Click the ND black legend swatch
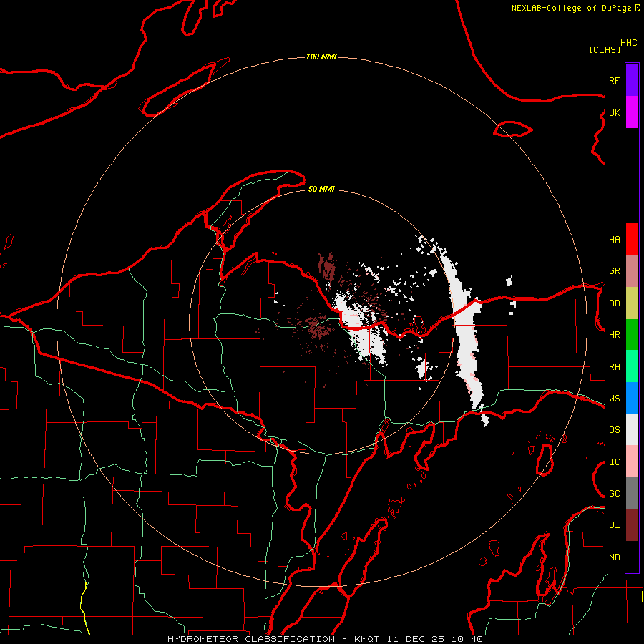Viewport: 644px width, 644px height. point(632,557)
